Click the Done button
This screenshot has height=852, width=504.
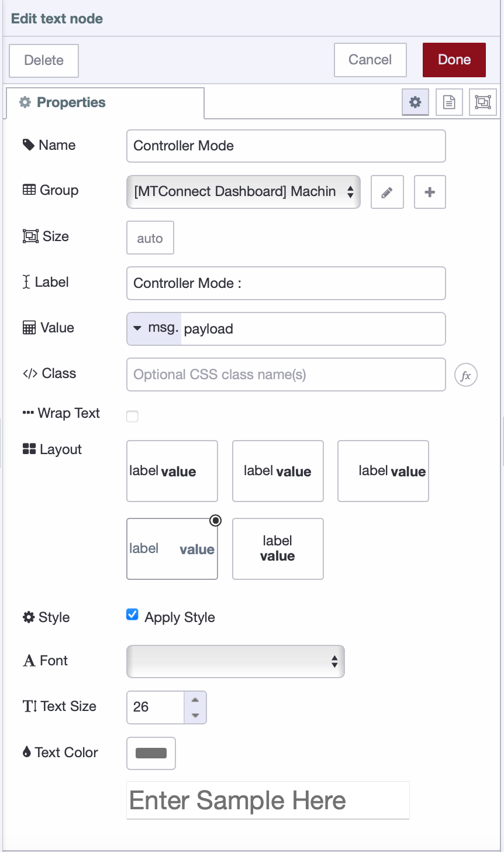click(454, 59)
